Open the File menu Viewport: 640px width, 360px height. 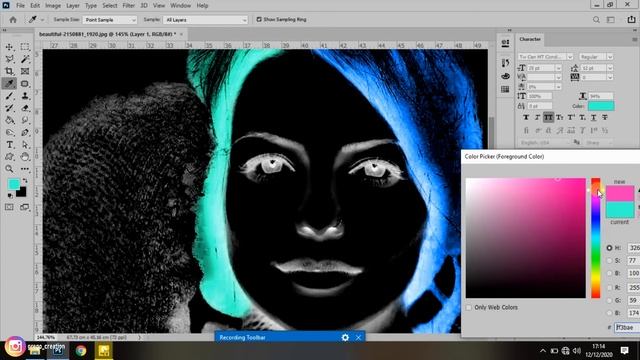[x=20, y=6]
